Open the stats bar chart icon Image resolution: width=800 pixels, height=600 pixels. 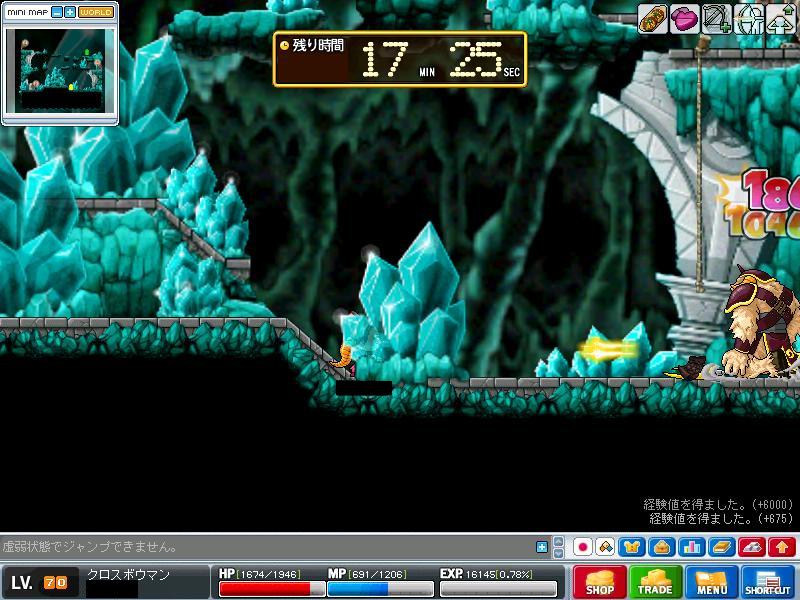(x=692, y=547)
